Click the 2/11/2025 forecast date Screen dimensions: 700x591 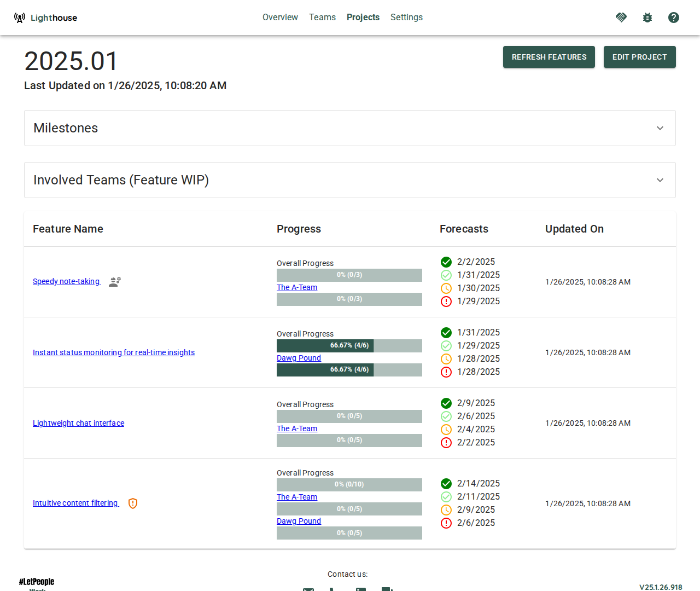pos(479,497)
